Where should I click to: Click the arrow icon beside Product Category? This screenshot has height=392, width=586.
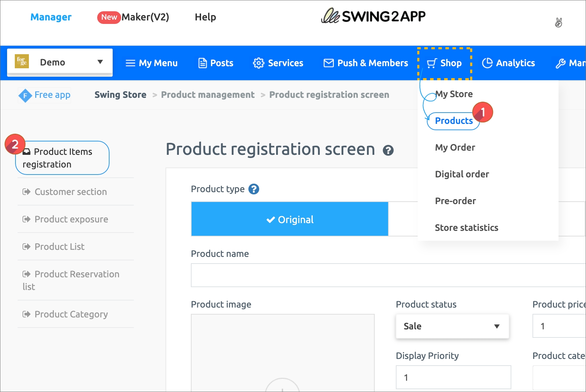[x=26, y=314]
